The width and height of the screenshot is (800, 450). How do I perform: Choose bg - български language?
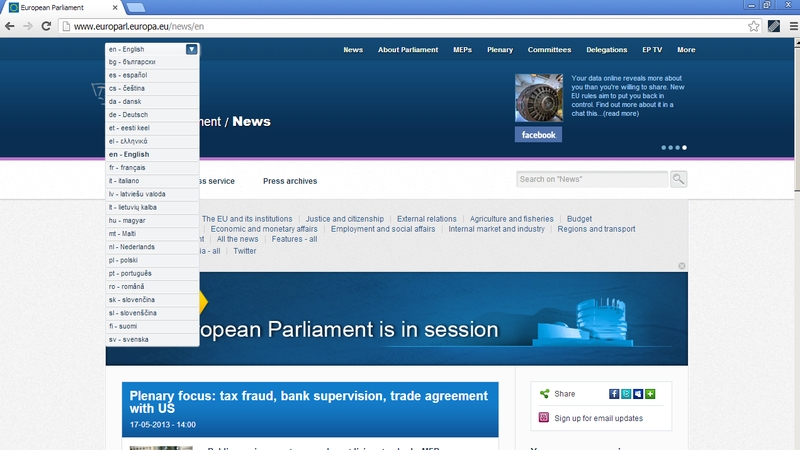click(152, 62)
